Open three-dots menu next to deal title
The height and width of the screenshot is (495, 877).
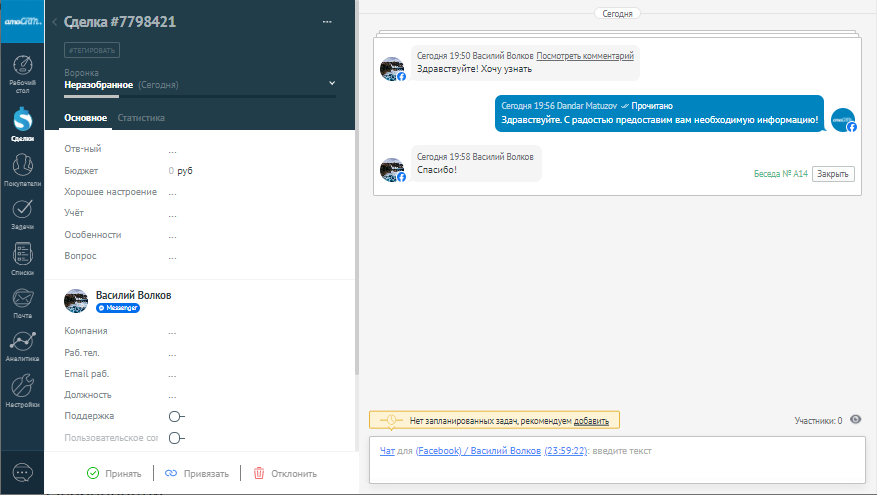[x=327, y=22]
